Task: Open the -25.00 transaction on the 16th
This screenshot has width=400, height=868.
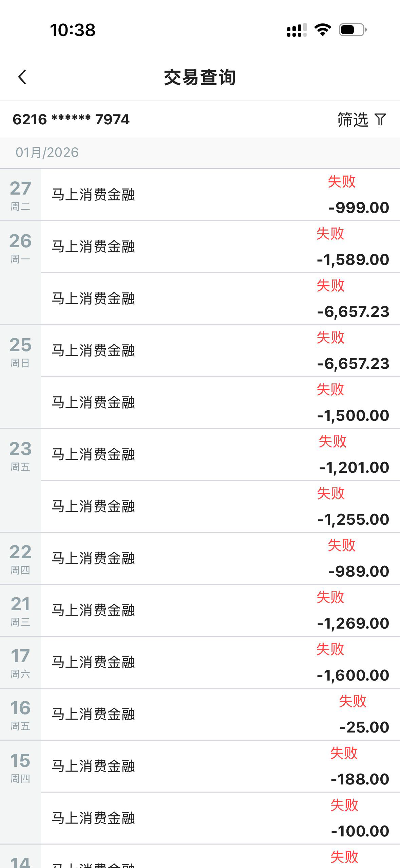Action: click(220, 715)
